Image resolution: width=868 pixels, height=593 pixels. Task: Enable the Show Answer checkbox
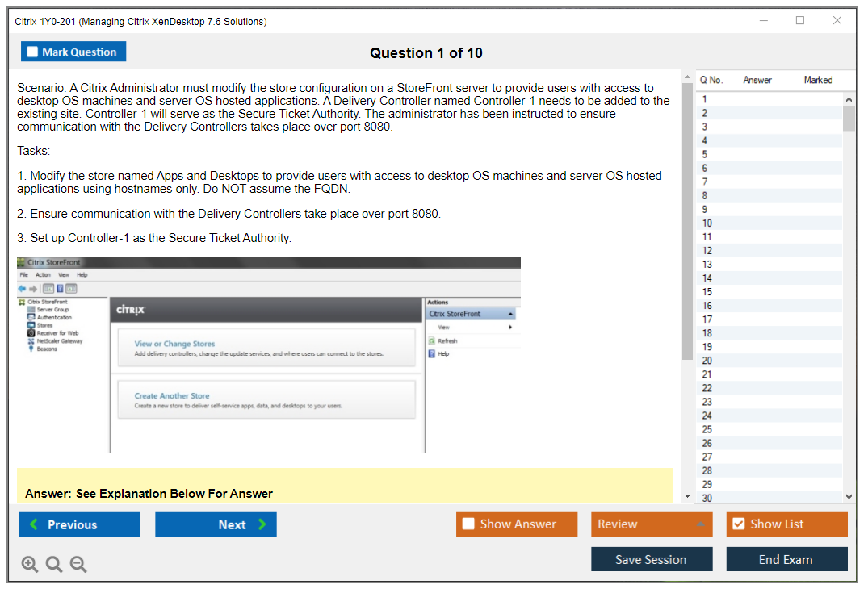click(x=468, y=524)
